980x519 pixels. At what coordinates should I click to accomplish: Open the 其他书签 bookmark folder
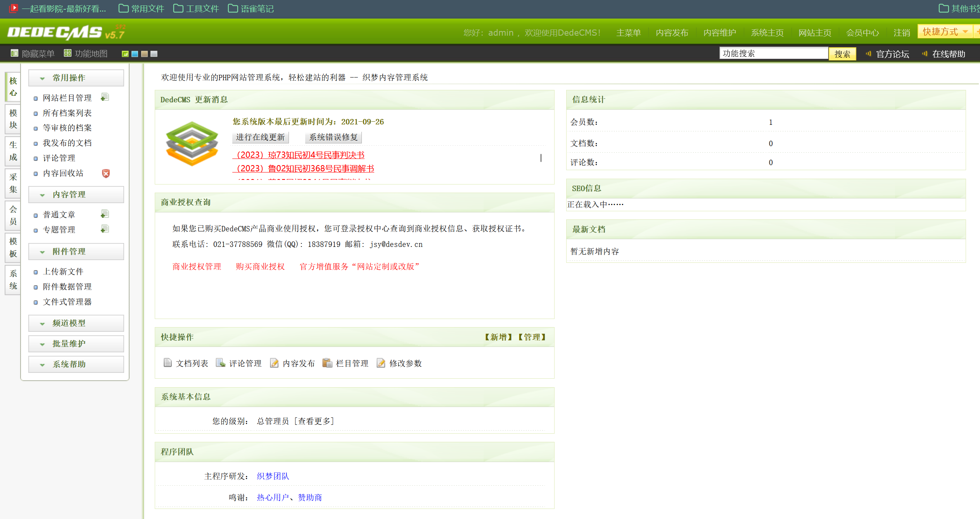click(959, 9)
